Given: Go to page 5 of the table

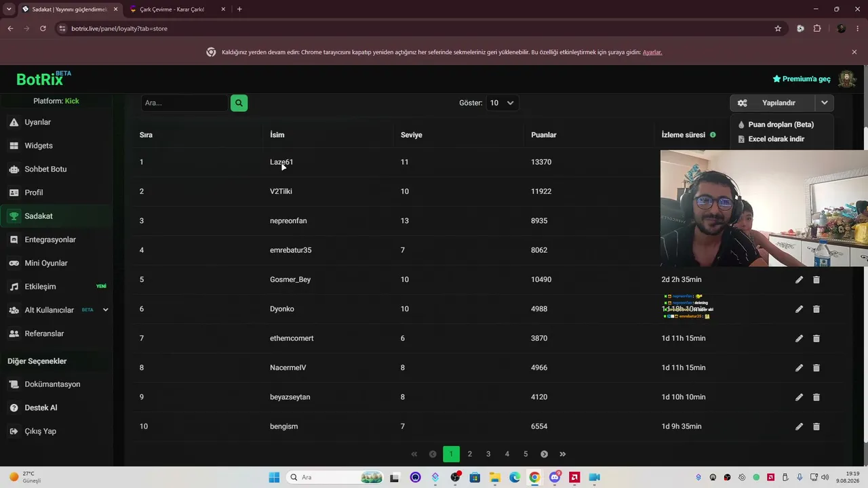Looking at the screenshot, I should tap(526, 454).
